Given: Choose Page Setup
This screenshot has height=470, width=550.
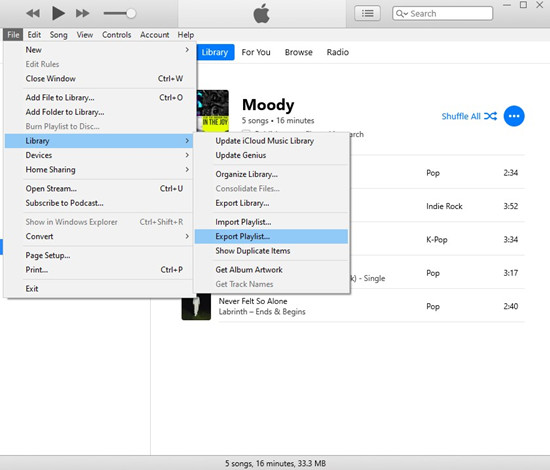Looking at the screenshot, I should [99, 255].
